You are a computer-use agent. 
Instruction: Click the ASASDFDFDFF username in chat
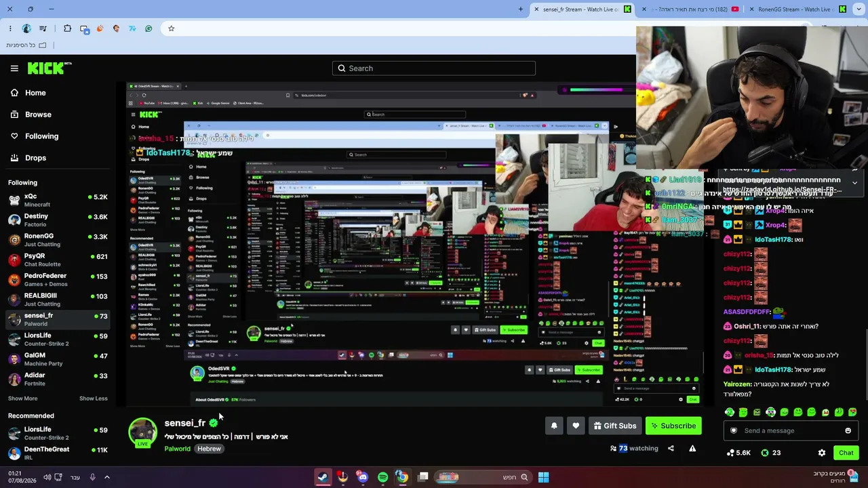[x=747, y=312]
